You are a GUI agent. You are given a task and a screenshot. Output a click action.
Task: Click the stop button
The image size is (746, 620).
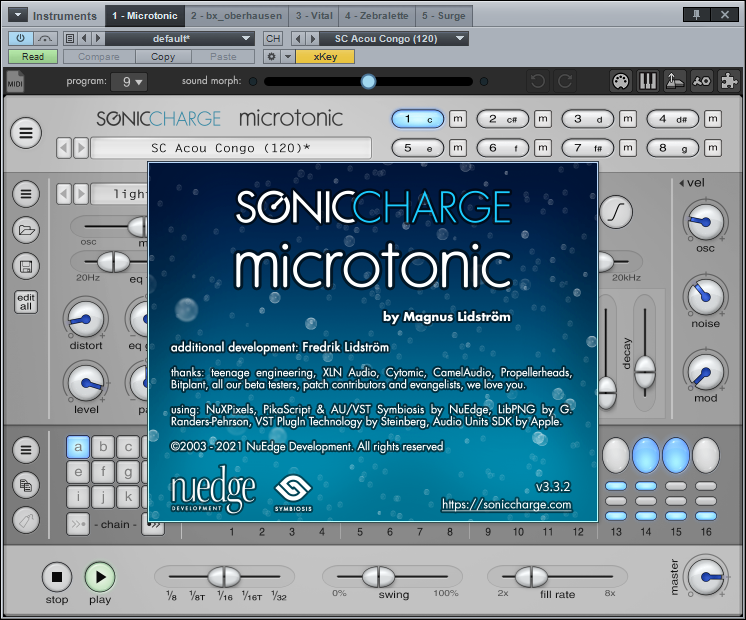[57, 577]
